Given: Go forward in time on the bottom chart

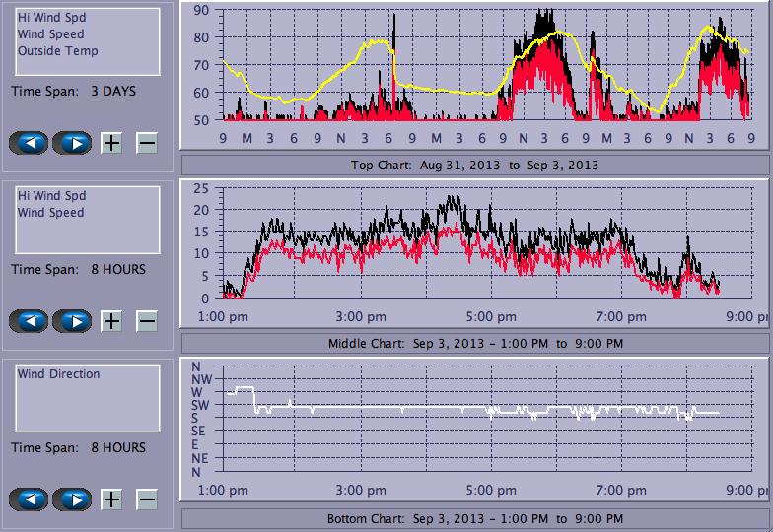Looking at the screenshot, I should coord(72,499).
